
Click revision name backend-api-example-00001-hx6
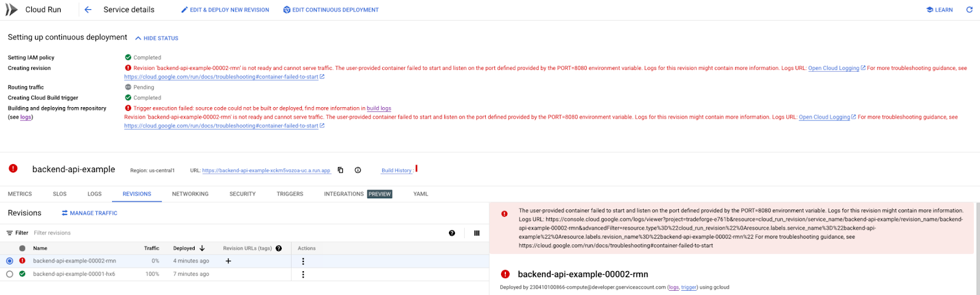click(x=74, y=274)
